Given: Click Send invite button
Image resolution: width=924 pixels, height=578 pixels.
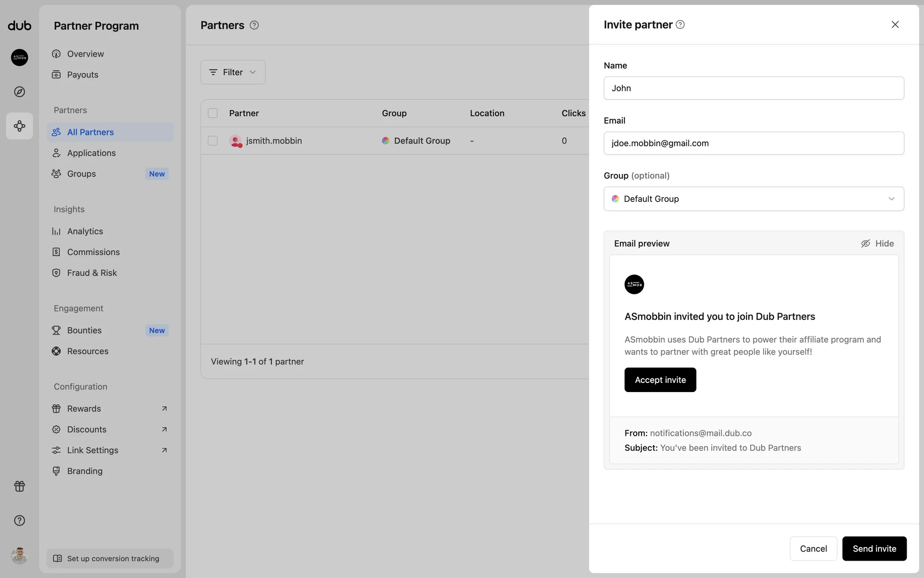Looking at the screenshot, I should (874, 549).
